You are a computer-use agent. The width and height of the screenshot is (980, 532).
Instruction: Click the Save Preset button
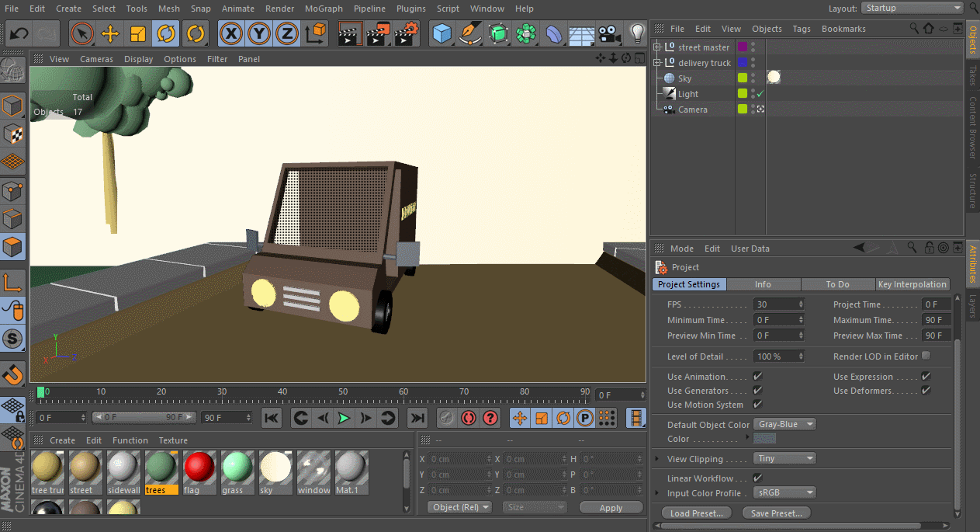[776, 513]
